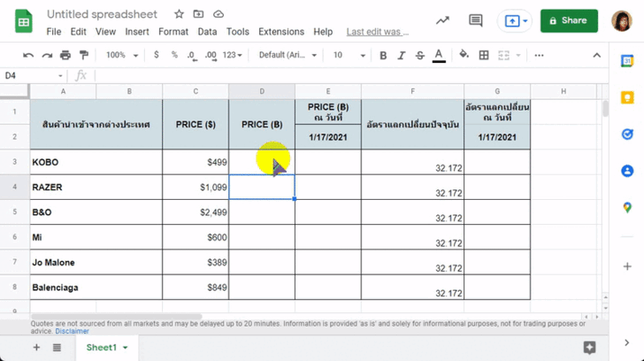
Task: Show more toolbar options
Action: [539, 55]
